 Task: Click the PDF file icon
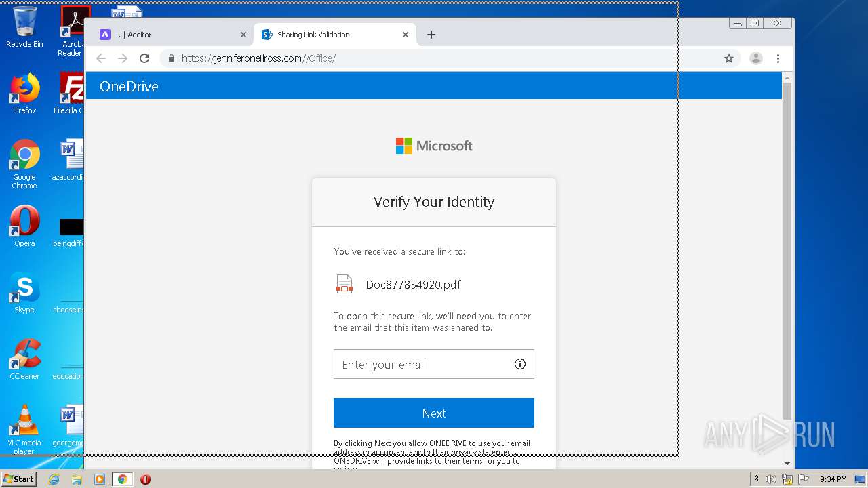pos(344,284)
